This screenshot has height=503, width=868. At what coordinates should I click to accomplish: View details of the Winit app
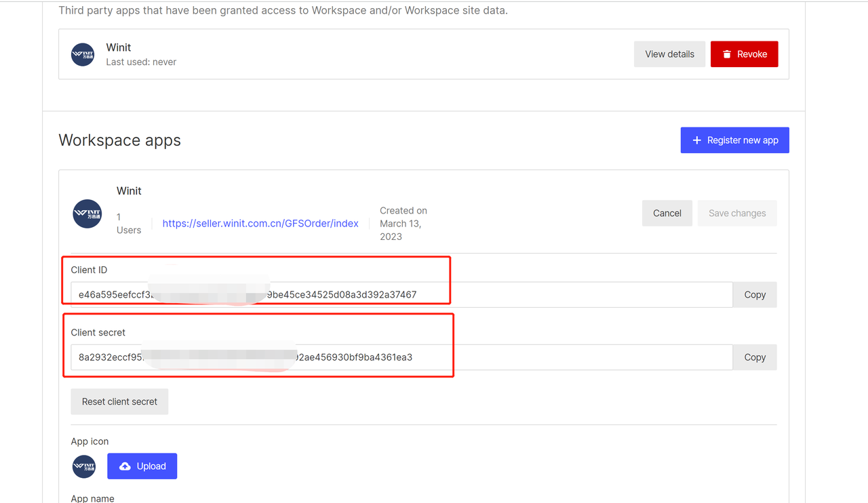[x=669, y=54]
